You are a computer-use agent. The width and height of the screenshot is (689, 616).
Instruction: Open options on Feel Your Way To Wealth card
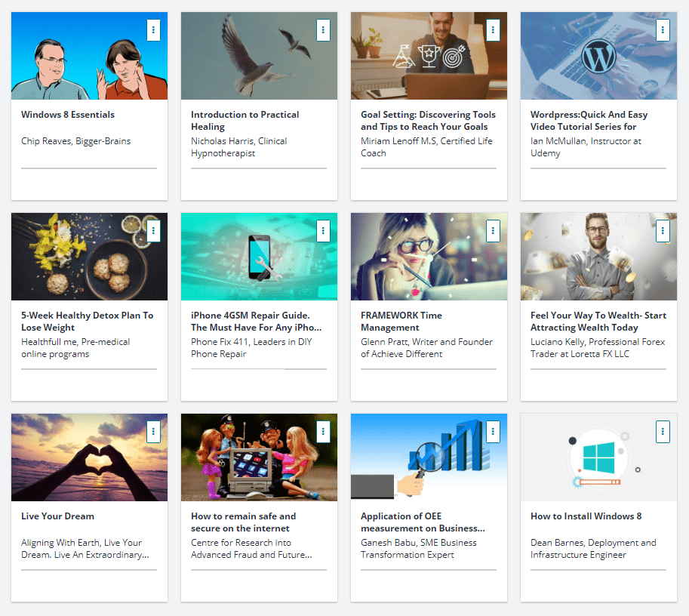pyautogui.click(x=663, y=231)
